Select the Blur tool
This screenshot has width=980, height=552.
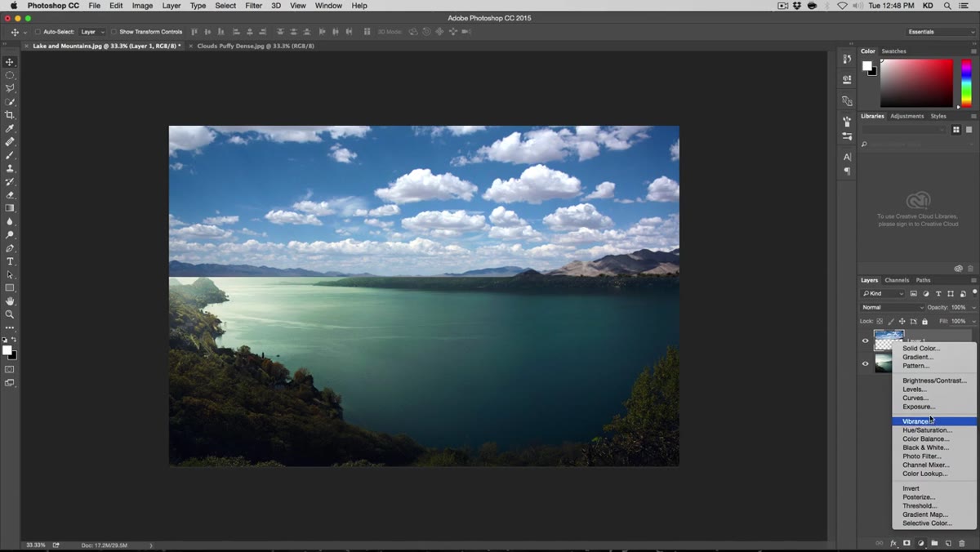coord(10,221)
